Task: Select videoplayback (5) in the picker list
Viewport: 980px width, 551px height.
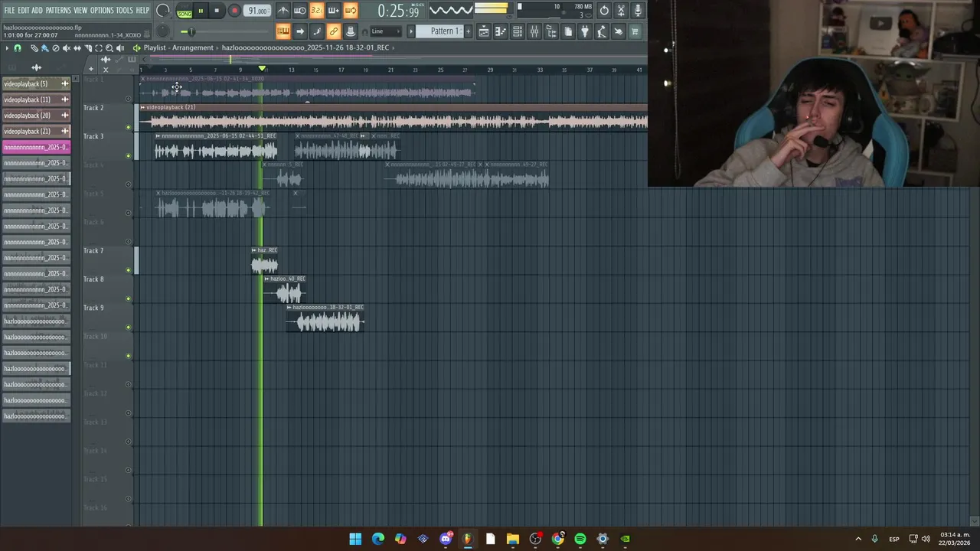Action: (36, 83)
